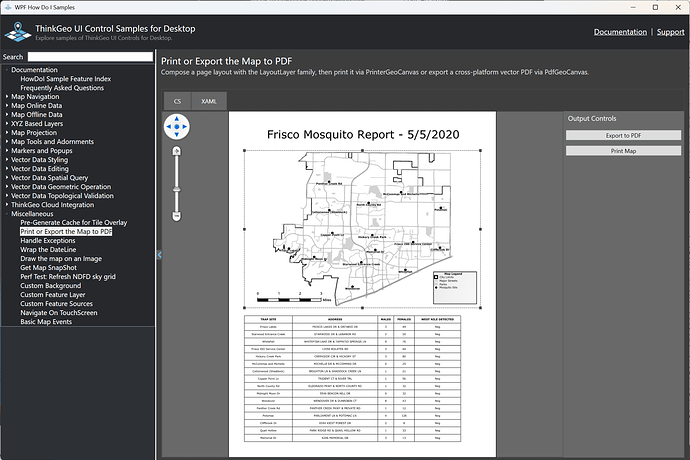
Task: Click the Print Map button
Action: (x=623, y=151)
